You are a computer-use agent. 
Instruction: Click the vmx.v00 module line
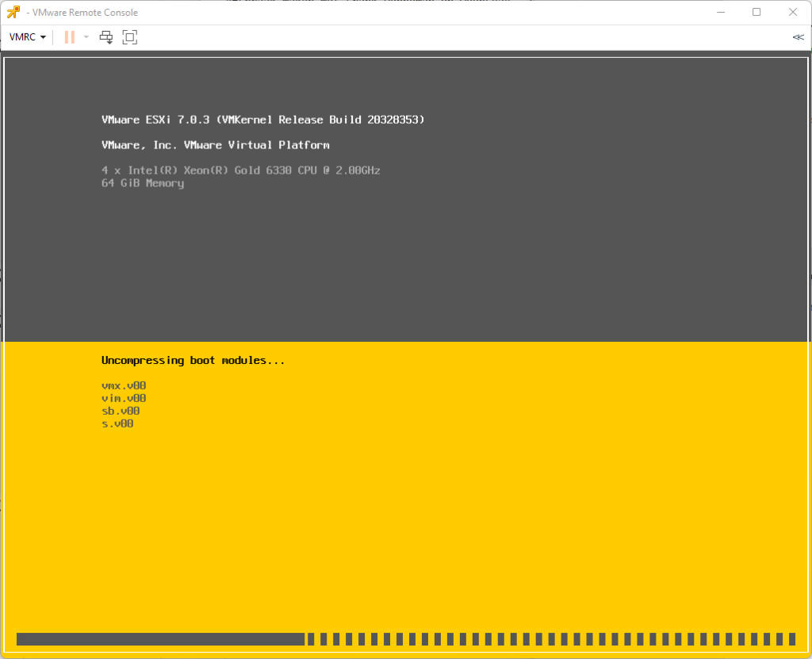(124, 385)
